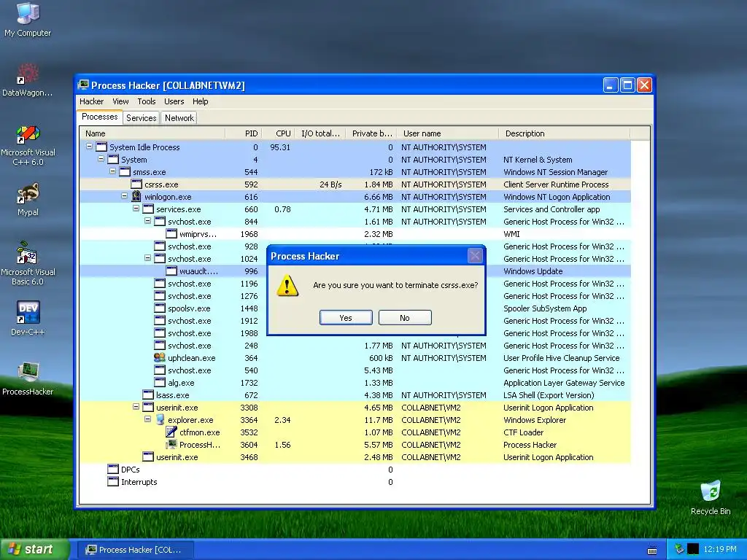Sort by the Private b... column header
This screenshot has height=560, width=747.
tap(371, 133)
